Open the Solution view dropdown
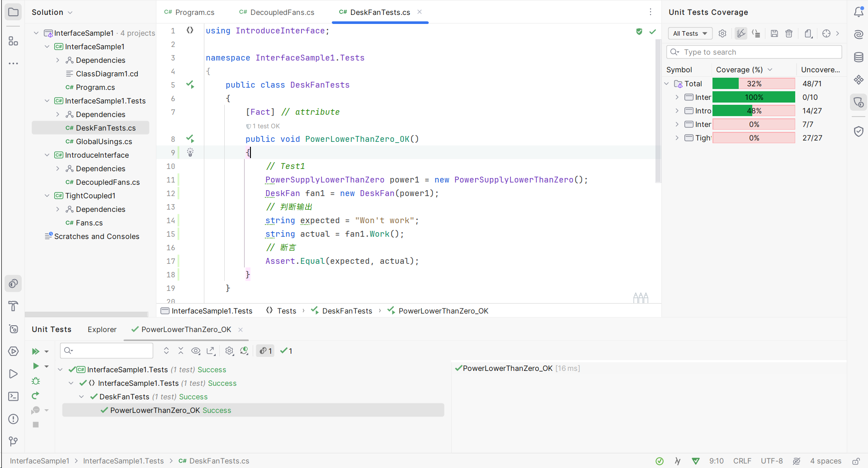Screen dimensions: 868x468 52,12
